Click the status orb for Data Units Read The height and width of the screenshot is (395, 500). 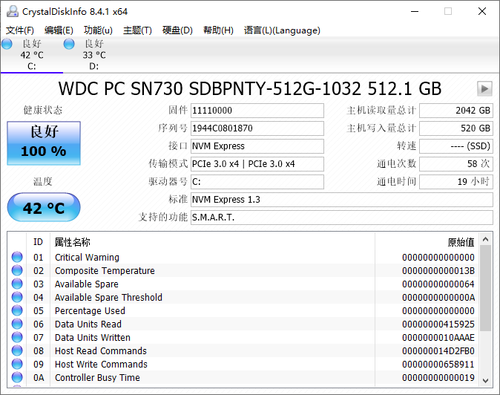tap(17, 324)
